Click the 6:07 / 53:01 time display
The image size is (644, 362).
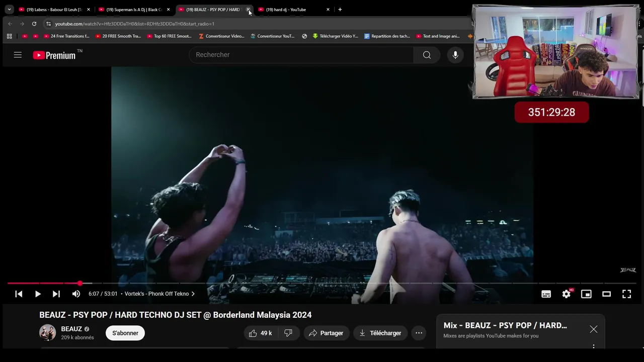point(103,294)
